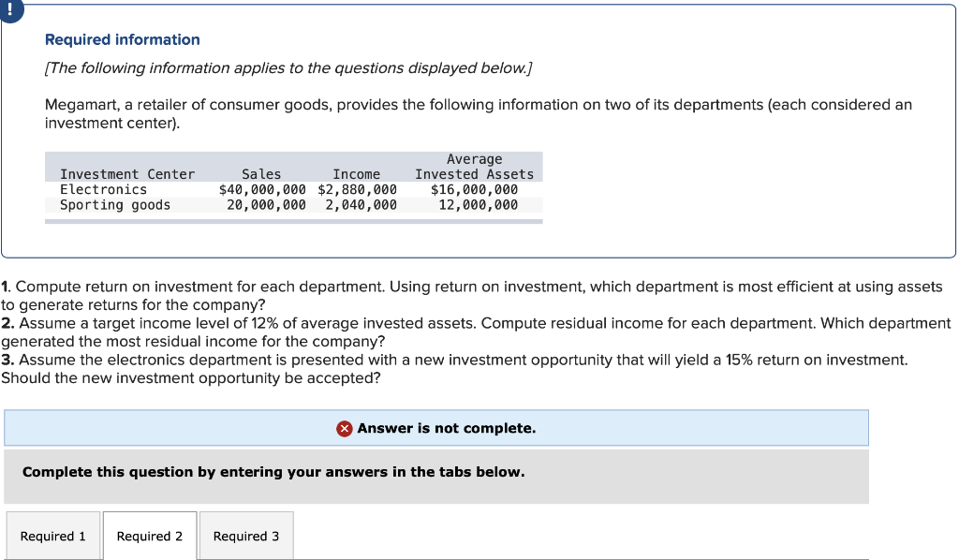Click question 3 about the new investment opportunity

[454, 369]
